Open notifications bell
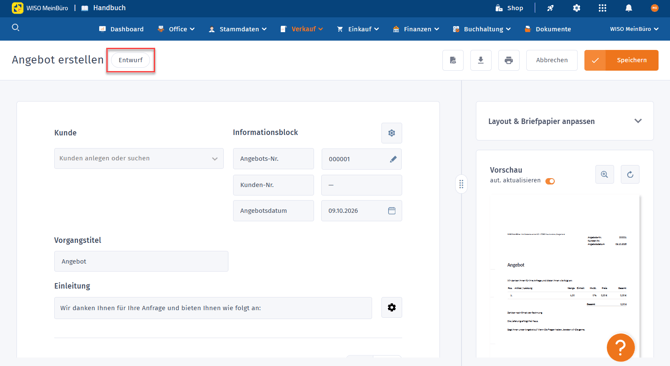This screenshot has width=670, height=366. (629, 8)
